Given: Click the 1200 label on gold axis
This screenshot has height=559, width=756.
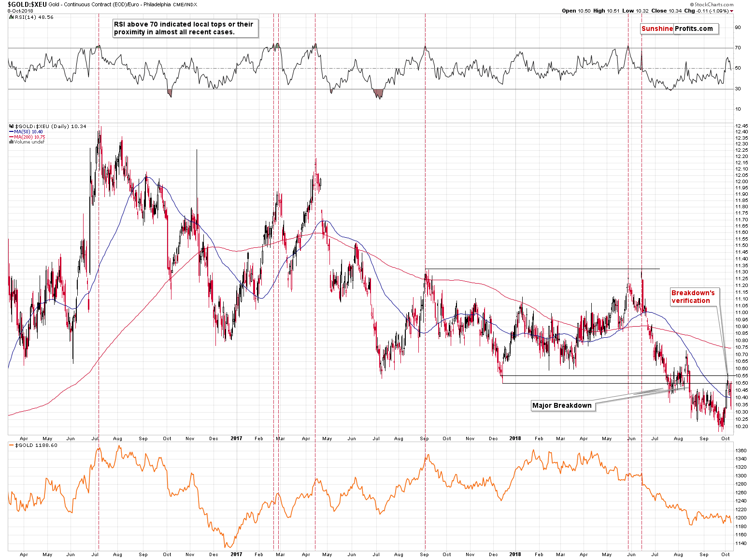Looking at the screenshot, I should [741, 518].
